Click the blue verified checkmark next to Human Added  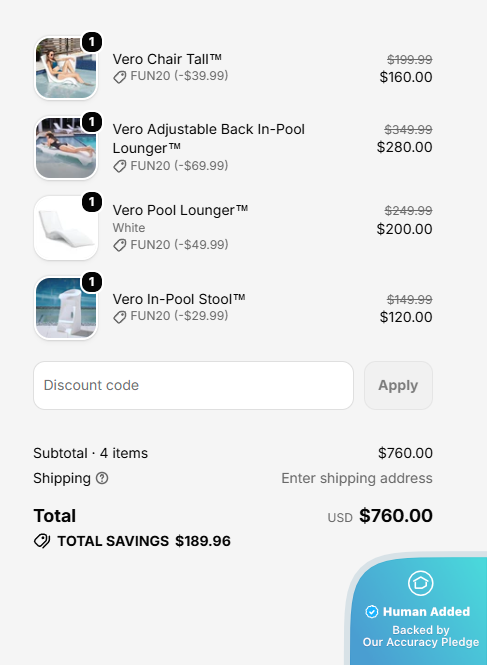pos(372,612)
